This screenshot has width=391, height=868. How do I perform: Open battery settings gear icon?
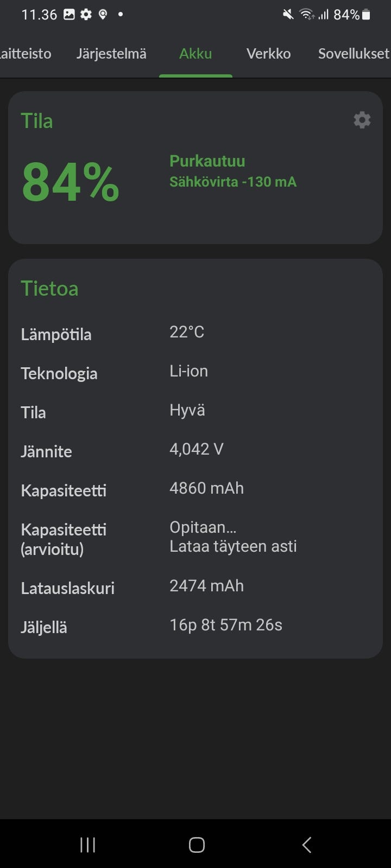(362, 120)
